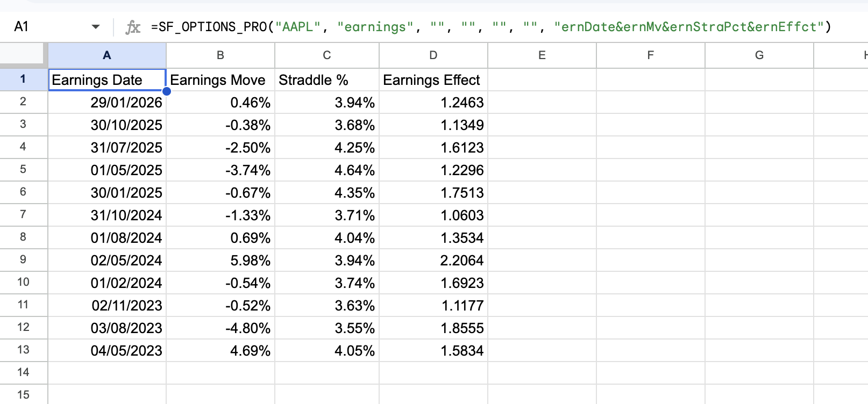Select column C header

(327, 55)
